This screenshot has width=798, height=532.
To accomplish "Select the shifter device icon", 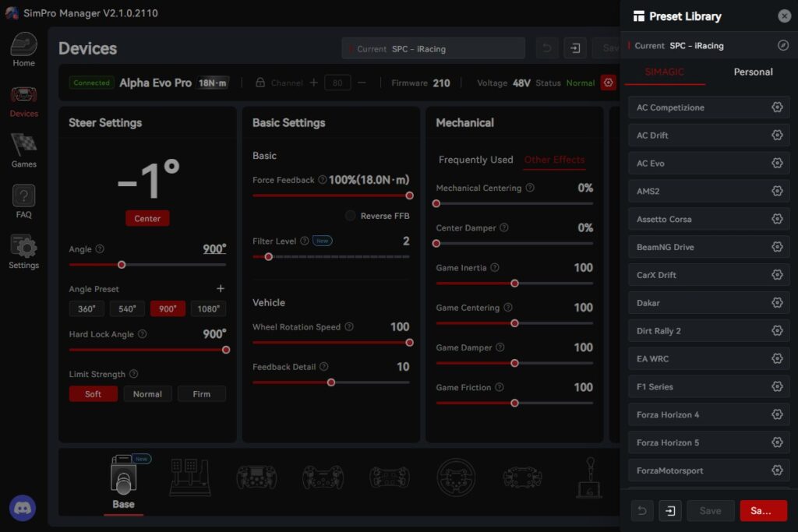I will click(x=588, y=477).
